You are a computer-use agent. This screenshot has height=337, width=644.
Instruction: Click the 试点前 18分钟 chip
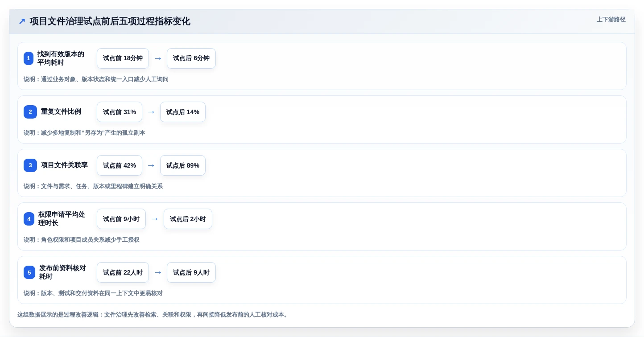(x=123, y=58)
